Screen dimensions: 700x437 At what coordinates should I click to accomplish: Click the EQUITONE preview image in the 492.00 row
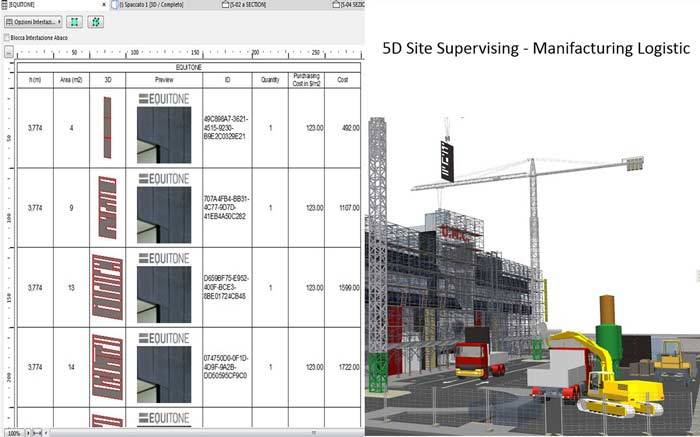click(164, 135)
